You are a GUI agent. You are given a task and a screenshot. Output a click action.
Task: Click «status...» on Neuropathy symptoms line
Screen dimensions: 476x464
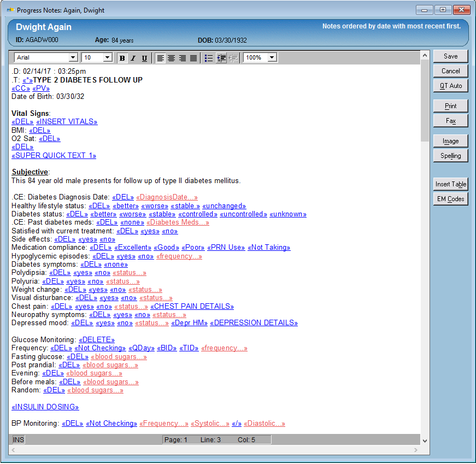pyautogui.click(x=169, y=315)
